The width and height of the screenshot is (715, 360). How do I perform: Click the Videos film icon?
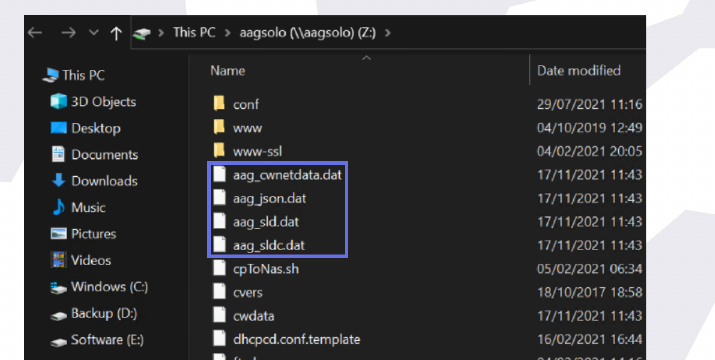point(58,260)
